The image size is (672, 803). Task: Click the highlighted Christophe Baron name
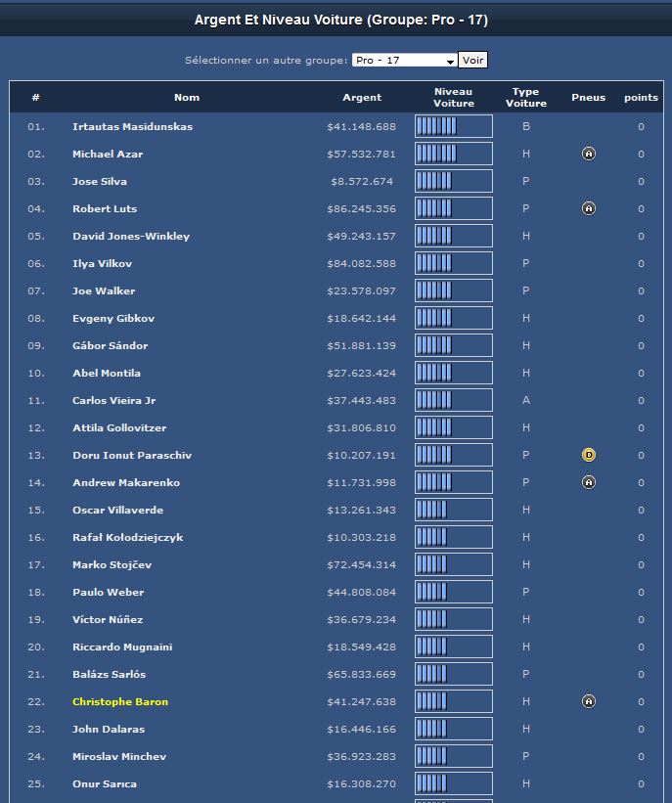(x=120, y=701)
